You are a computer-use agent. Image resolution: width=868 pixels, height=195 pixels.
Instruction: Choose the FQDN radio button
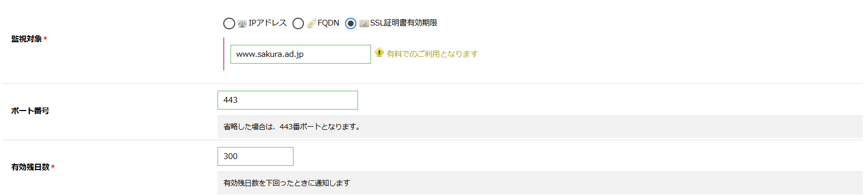[298, 23]
